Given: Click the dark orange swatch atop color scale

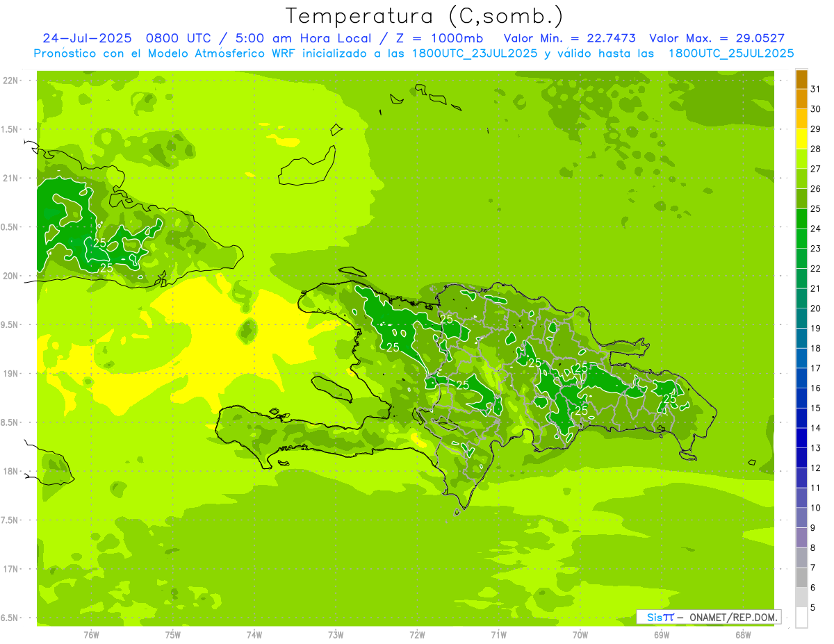Looking at the screenshot, I should tap(801, 79).
